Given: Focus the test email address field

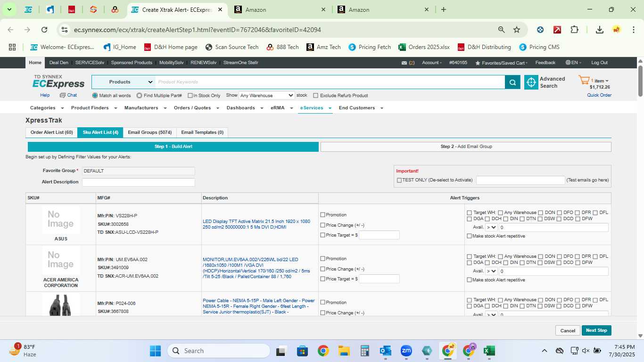Looking at the screenshot, I should [520, 180].
